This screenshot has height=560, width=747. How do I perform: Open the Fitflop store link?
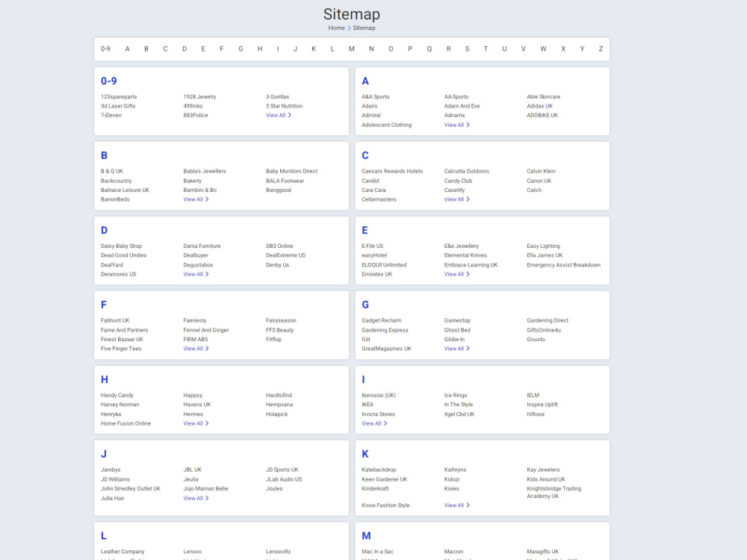(273, 339)
